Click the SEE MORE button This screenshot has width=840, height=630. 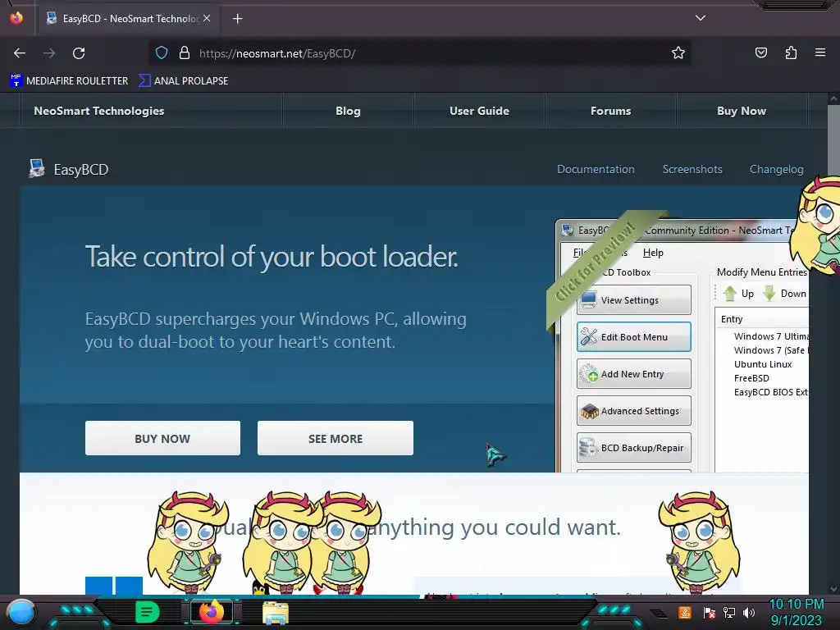click(x=336, y=438)
